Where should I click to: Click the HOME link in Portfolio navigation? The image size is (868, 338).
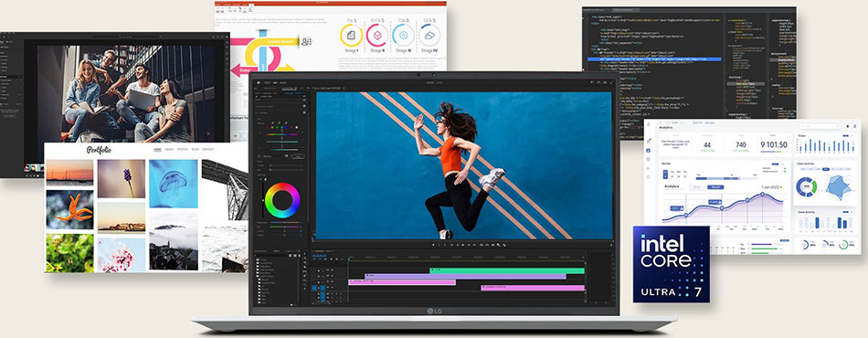tap(158, 150)
